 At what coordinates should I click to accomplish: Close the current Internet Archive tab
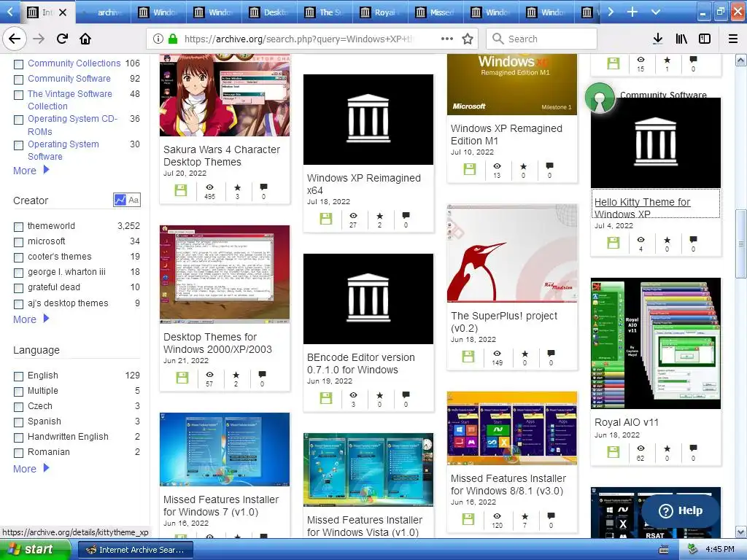(63, 12)
